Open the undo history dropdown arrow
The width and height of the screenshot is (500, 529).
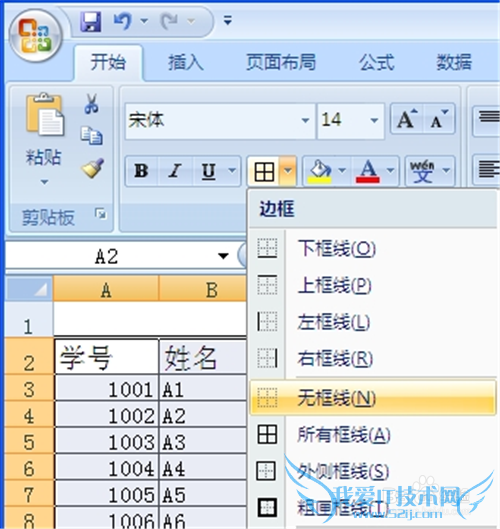click(x=144, y=21)
